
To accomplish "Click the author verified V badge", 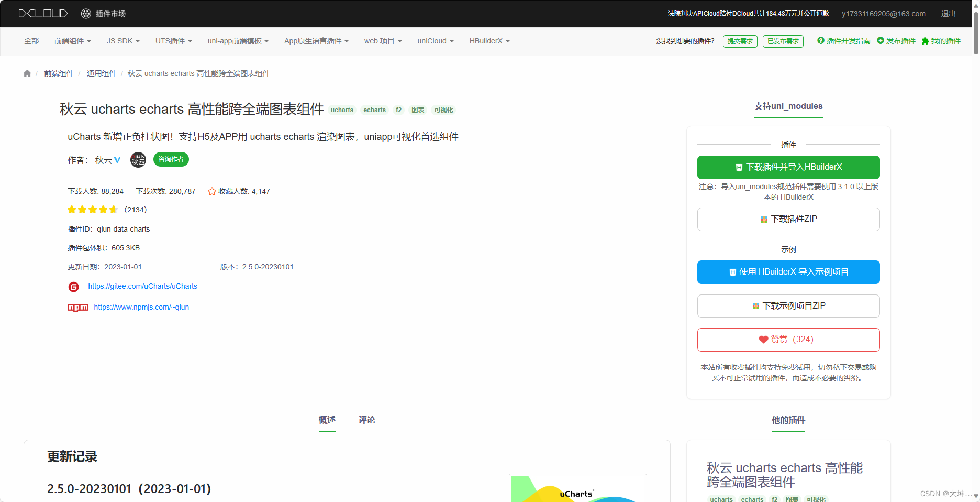I will pos(117,160).
